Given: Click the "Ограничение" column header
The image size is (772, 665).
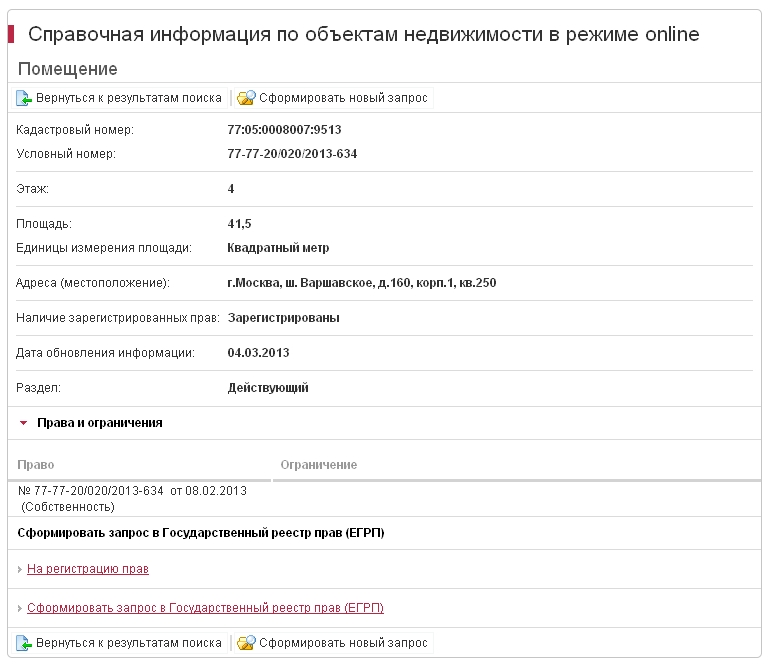Looking at the screenshot, I should click(318, 465).
